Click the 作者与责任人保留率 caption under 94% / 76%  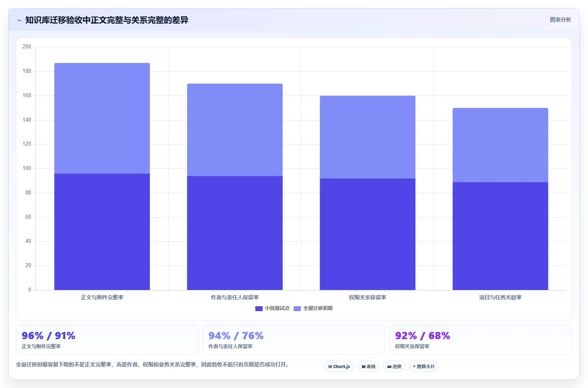click(230, 347)
